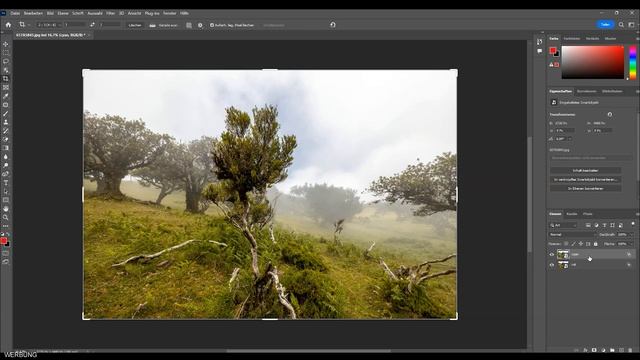Open crop overlay grid options
Screen dimensions: 640x360
(x=189, y=25)
